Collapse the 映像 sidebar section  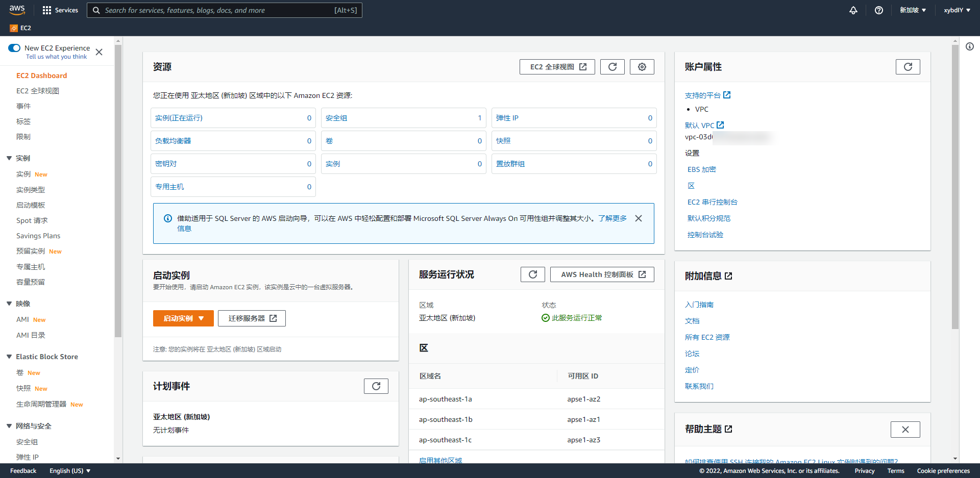(x=9, y=304)
